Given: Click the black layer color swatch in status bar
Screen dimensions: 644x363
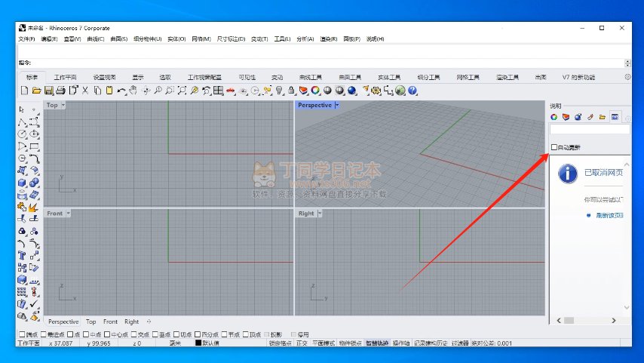Looking at the screenshot, I should (199, 343).
